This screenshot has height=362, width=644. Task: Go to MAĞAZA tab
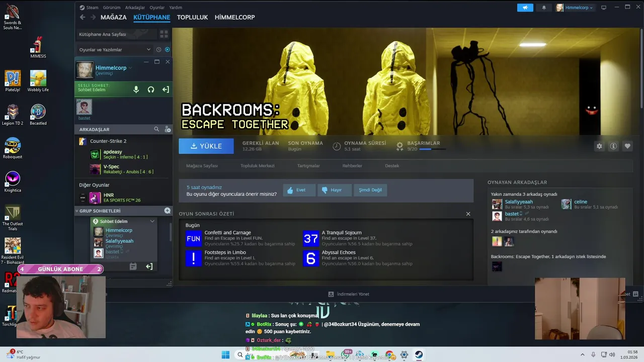coord(114,17)
